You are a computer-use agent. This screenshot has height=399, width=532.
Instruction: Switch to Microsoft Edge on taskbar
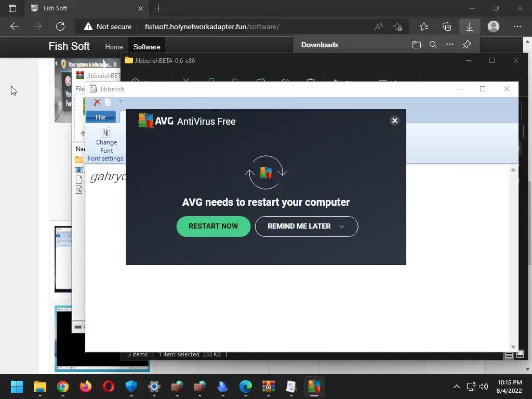[246, 387]
